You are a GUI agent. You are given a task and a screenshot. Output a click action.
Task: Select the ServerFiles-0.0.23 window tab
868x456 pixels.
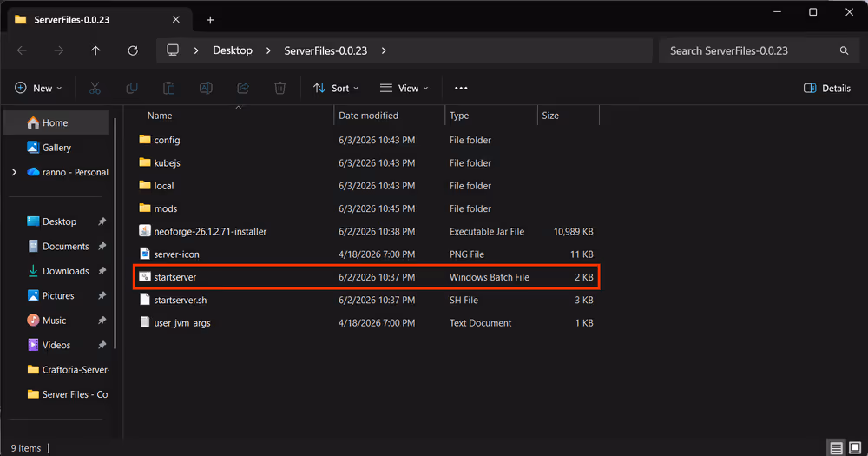tap(100, 20)
